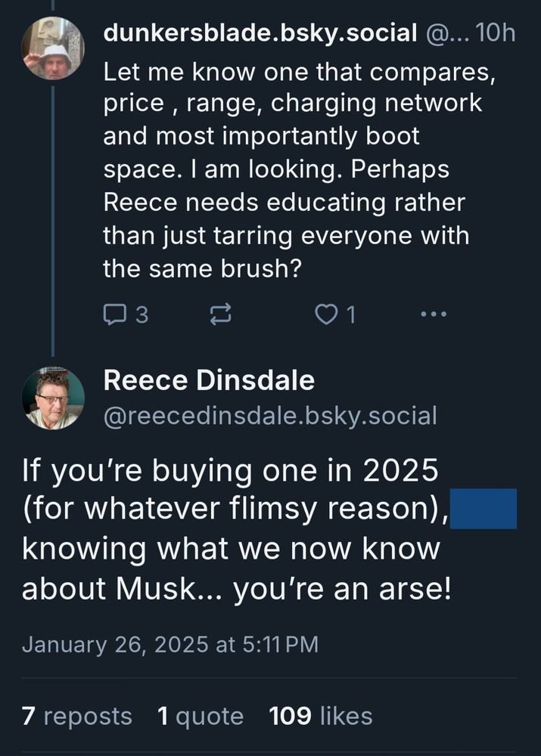Image resolution: width=541 pixels, height=756 pixels.
Task: Open dunkersblade's profile picture
Action: 52,48
